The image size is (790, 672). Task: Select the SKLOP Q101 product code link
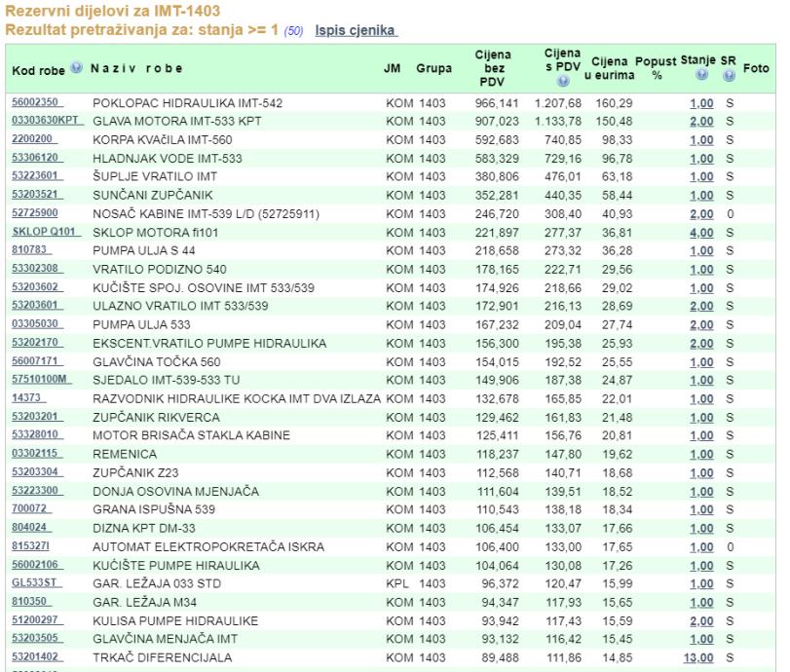pos(42,232)
